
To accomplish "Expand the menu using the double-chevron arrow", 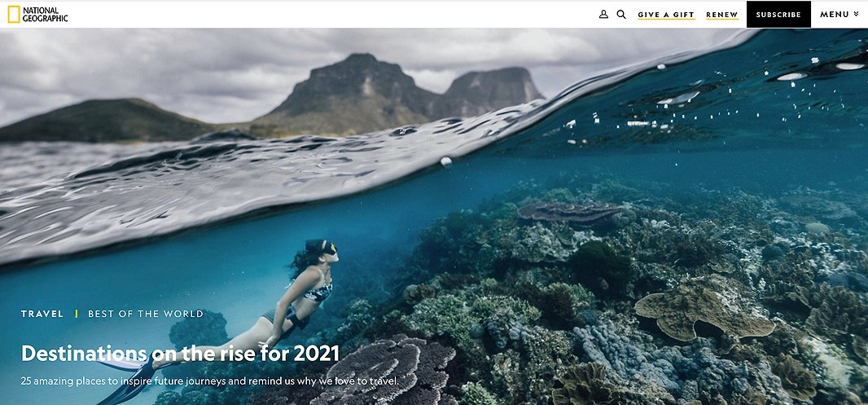I will pyautogui.click(x=857, y=15).
